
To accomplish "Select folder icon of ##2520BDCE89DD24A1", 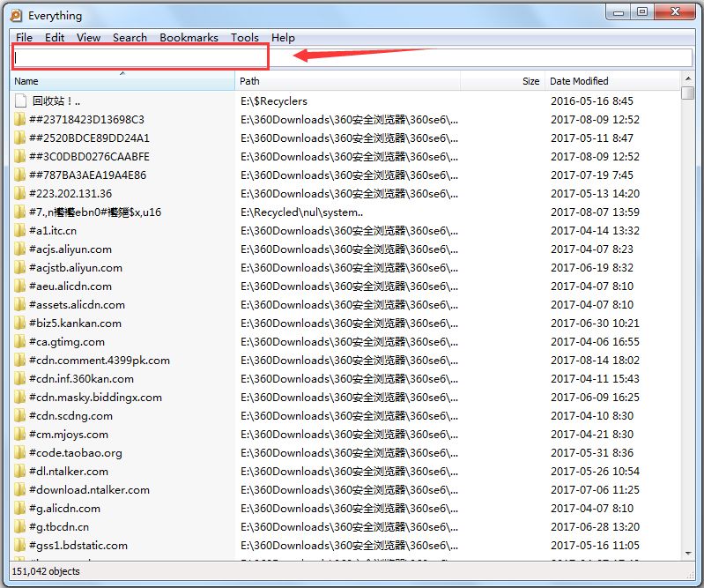I will tap(19, 138).
